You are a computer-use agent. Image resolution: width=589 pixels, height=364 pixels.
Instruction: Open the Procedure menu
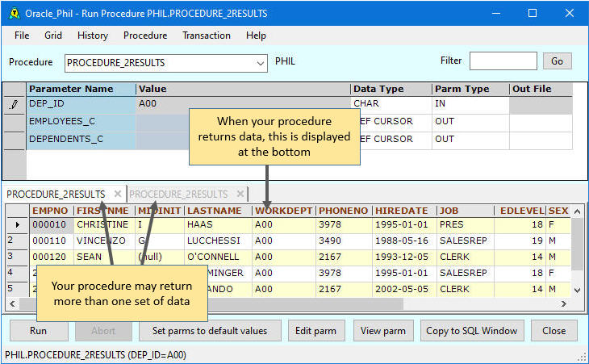pyautogui.click(x=145, y=36)
